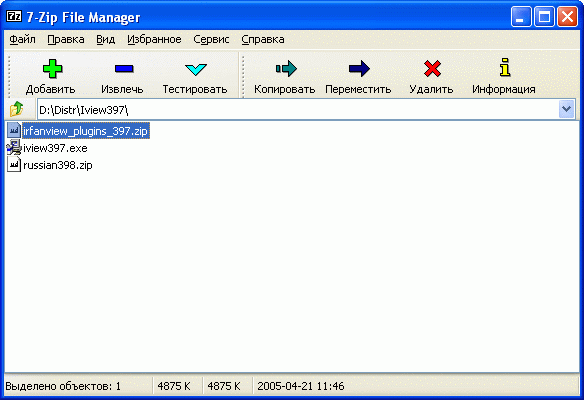Click the cyan Тестировать check icon
This screenshot has height=400, width=584.
click(x=196, y=69)
